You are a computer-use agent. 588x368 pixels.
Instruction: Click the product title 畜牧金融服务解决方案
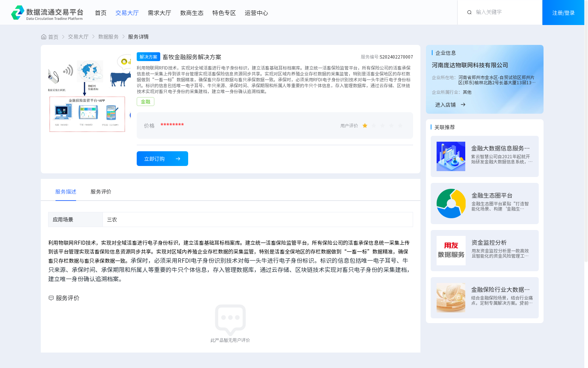(192, 57)
